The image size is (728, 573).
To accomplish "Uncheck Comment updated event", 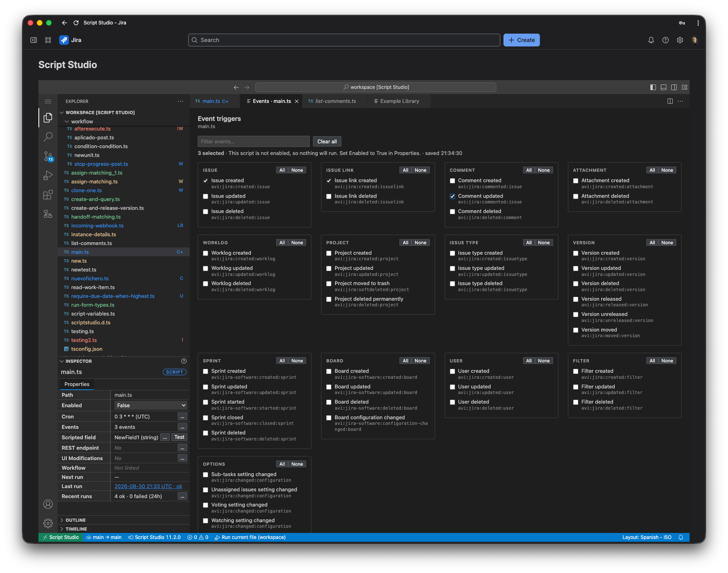I will point(453,196).
